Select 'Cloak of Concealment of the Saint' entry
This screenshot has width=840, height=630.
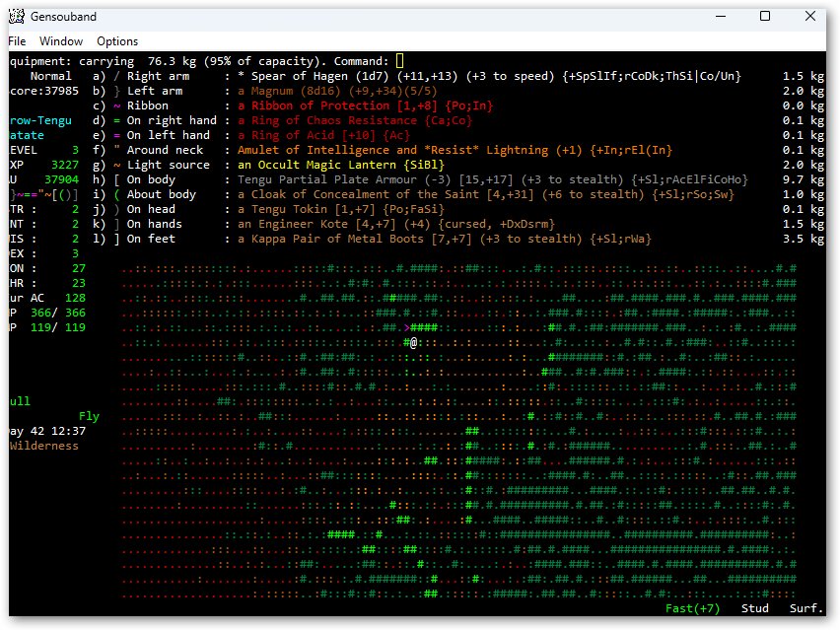485,194
